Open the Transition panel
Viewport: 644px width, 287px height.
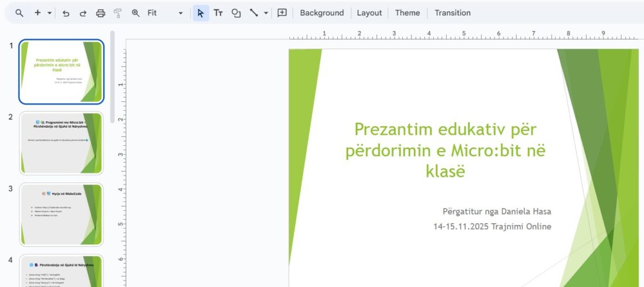[x=452, y=13]
